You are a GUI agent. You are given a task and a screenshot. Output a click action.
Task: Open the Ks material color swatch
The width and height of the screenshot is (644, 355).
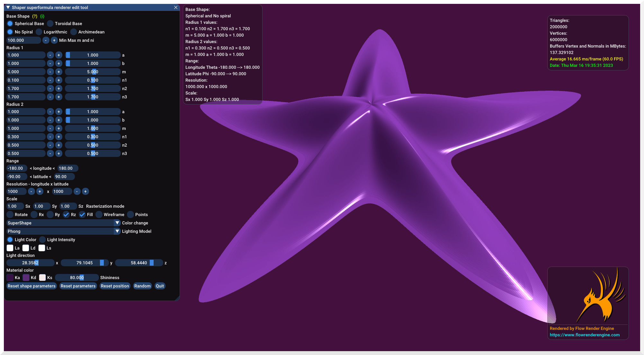42,278
